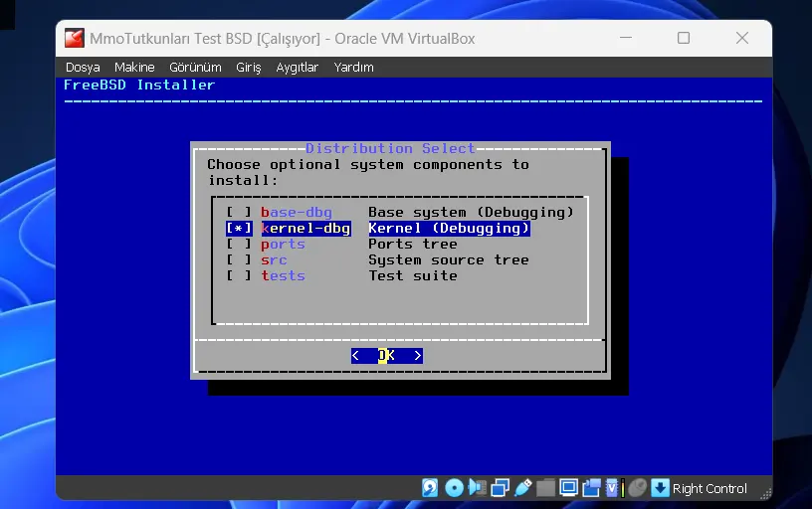
Task: Click the 'Base system (Debugging)' description
Action: (x=472, y=212)
